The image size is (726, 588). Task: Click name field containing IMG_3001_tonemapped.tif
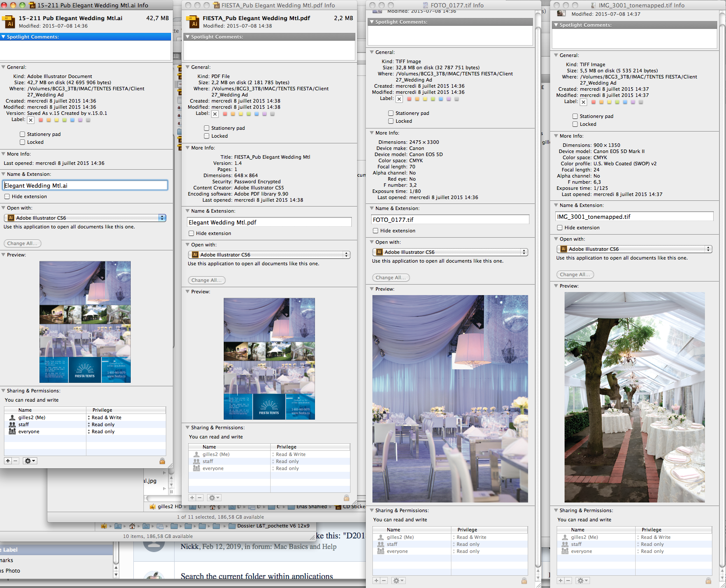[634, 217]
